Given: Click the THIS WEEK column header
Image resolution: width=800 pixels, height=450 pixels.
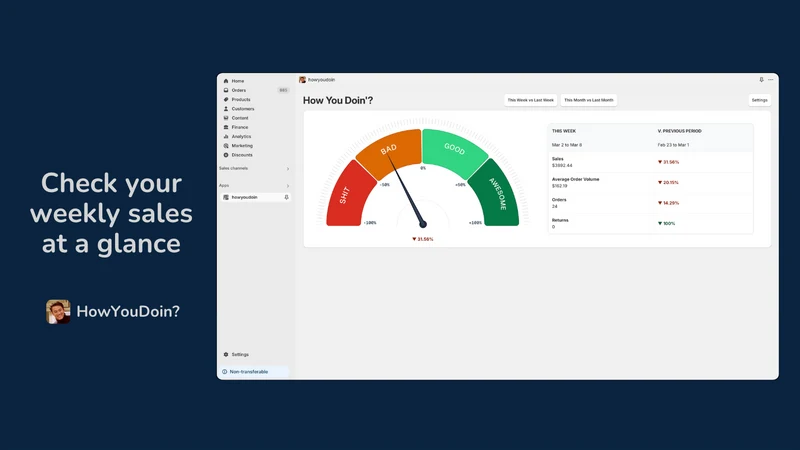Looking at the screenshot, I should (564, 131).
